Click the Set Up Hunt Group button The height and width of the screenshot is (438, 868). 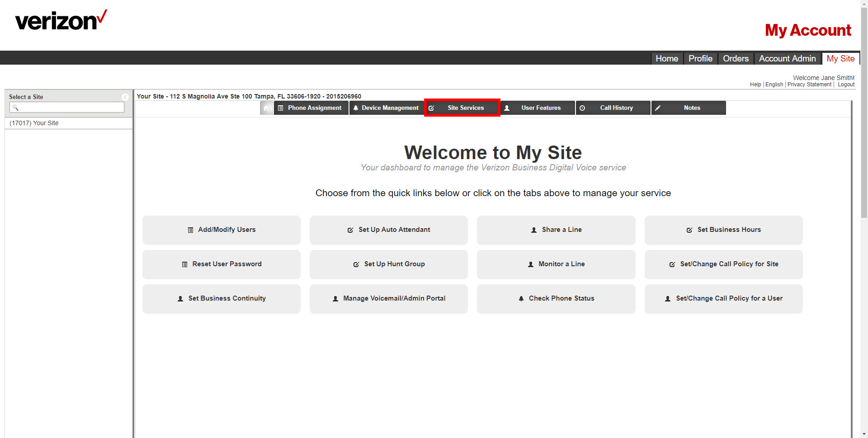pos(389,264)
